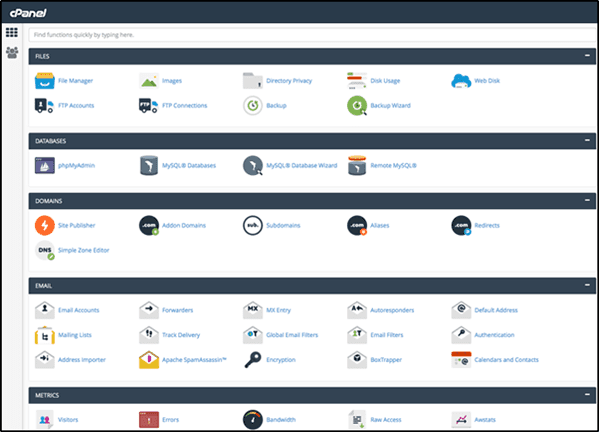
Task: Click the Awstats chart icon
Action: pos(461,419)
